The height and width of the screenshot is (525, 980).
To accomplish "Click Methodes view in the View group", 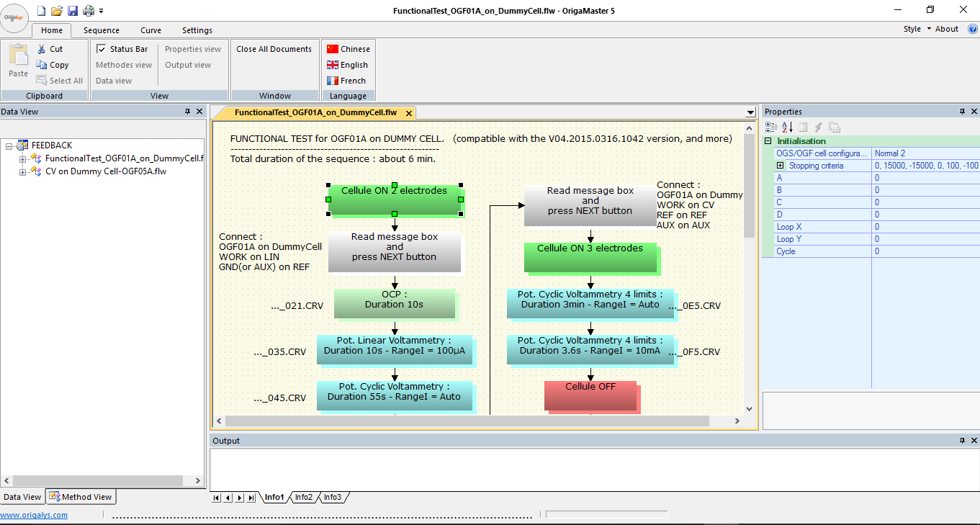I will click(x=124, y=65).
